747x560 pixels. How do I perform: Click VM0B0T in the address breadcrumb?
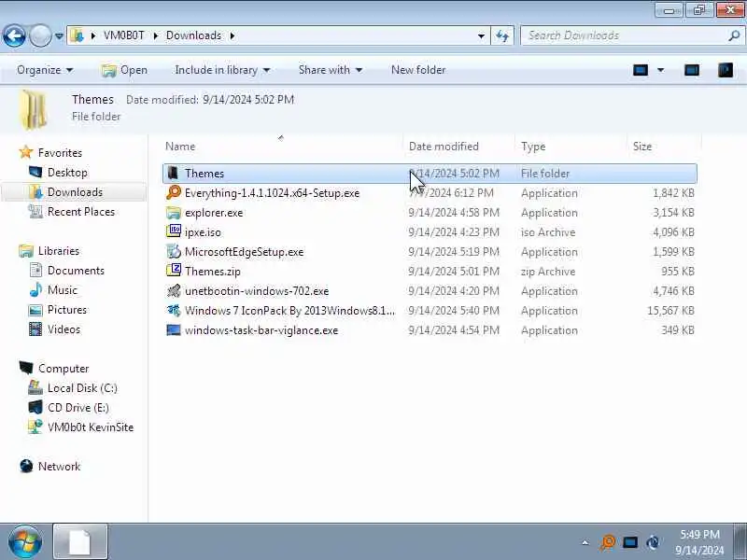(x=123, y=35)
